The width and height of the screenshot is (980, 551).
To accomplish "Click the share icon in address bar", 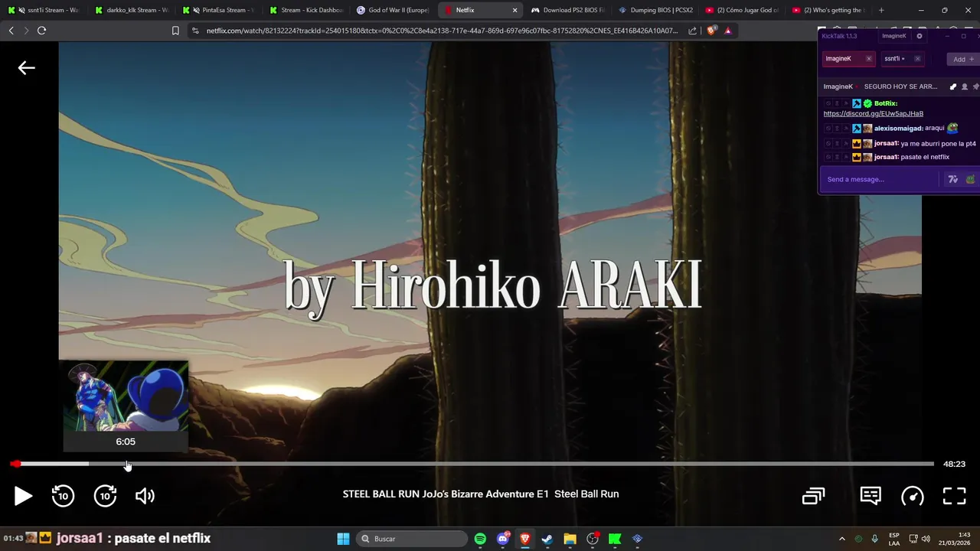I will (693, 31).
